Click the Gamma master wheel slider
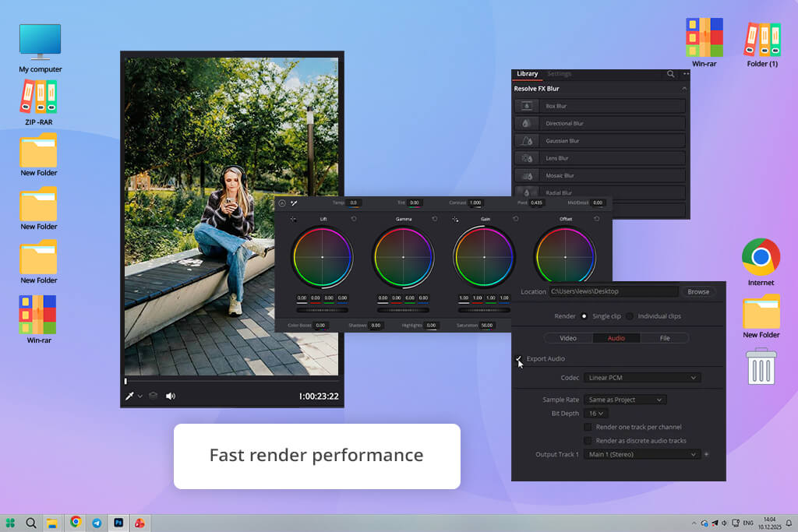Image resolution: width=798 pixels, height=532 pixels. [x=403, y=310]
